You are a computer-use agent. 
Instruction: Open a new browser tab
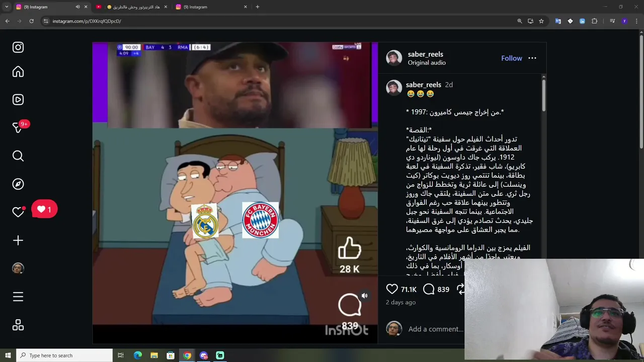point(258,7)
